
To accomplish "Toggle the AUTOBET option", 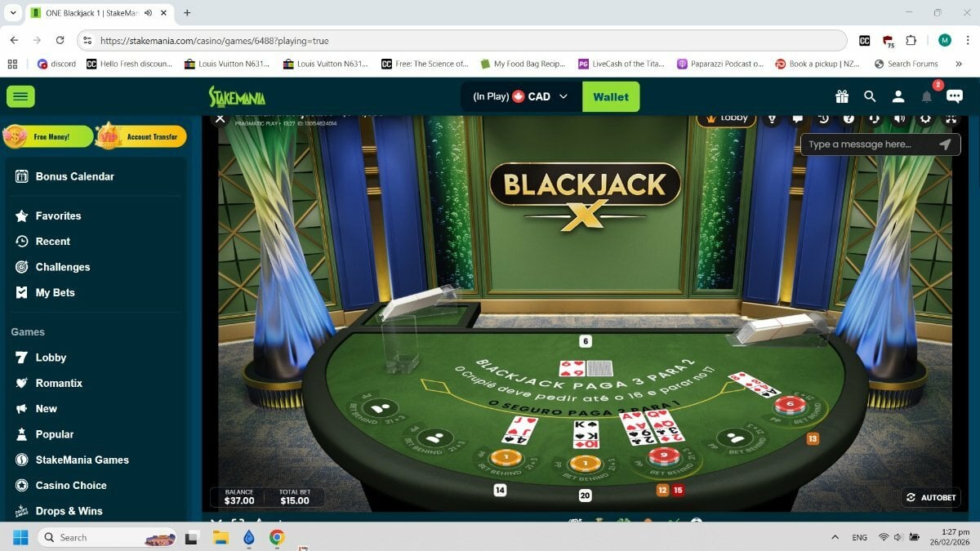I will pyautogui.click(x=931, y=497).
